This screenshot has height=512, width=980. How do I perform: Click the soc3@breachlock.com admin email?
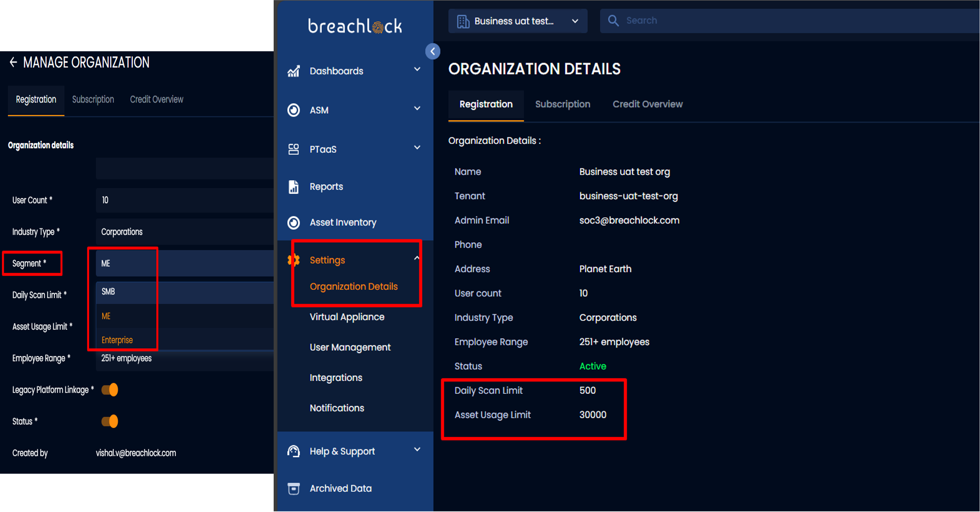coord(629,220)
